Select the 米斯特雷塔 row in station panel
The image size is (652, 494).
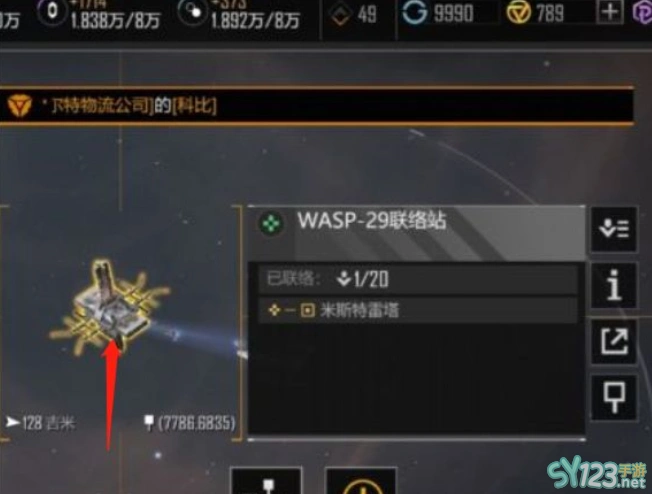(417, 310)
